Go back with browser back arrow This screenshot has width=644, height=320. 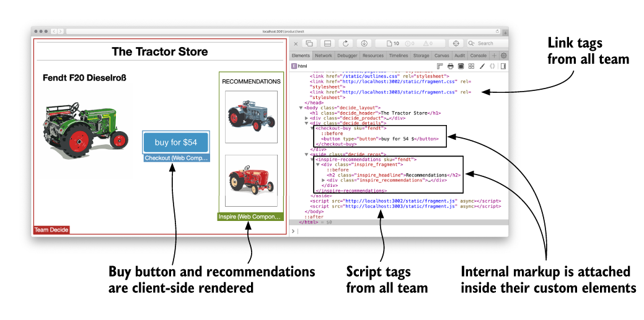(x=53, y=31)
